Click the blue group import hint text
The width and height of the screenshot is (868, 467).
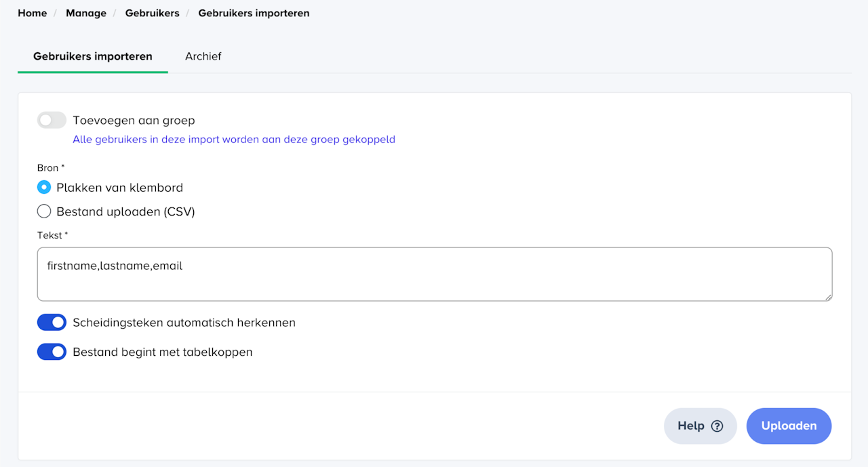click(x=234, y=140)
